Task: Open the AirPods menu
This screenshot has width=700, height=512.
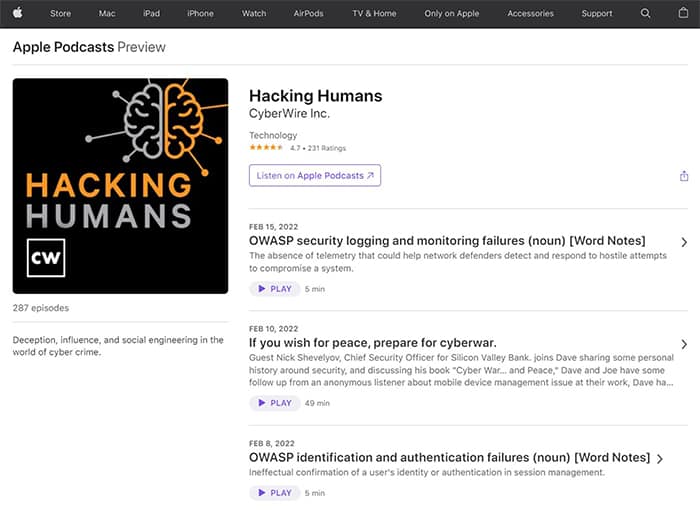Action: click(x=308, y=13)
